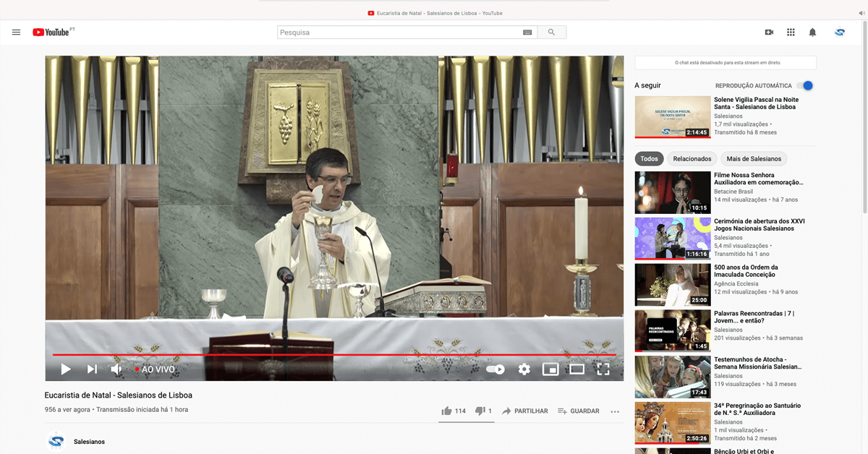Save video with GUARDAR button
This screenshot has height=454, width=868.
coord(579,411)
